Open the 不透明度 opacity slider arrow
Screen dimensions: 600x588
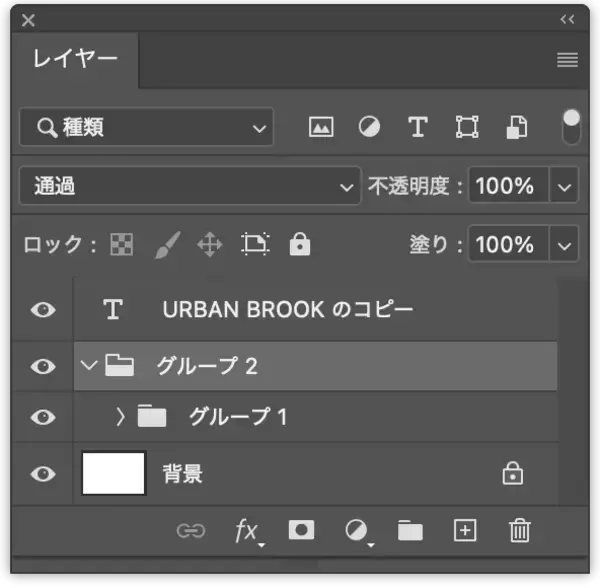tap(564, 186)
